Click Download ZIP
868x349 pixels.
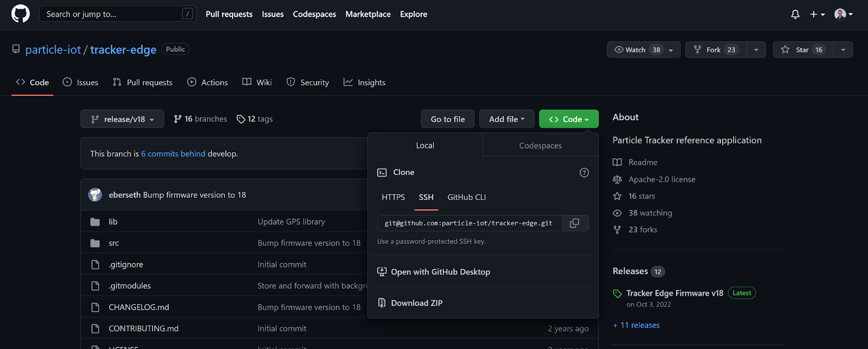[410, 303]
